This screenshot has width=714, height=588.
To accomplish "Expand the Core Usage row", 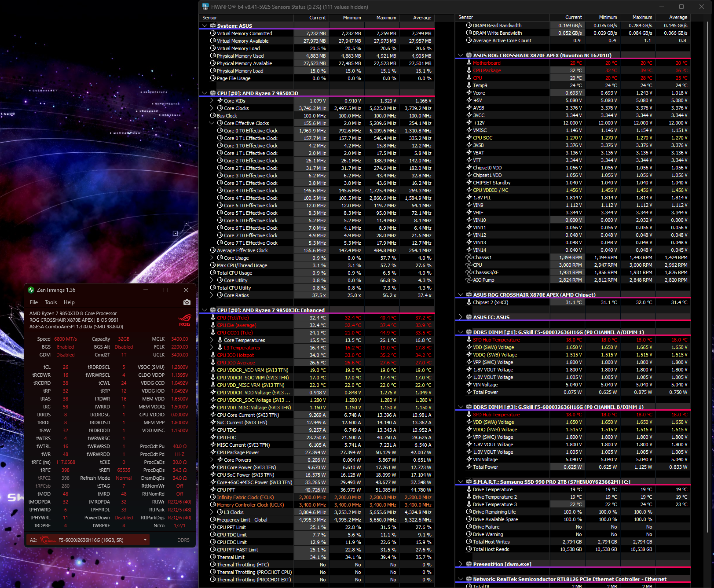I will click(x=212, y=258).
